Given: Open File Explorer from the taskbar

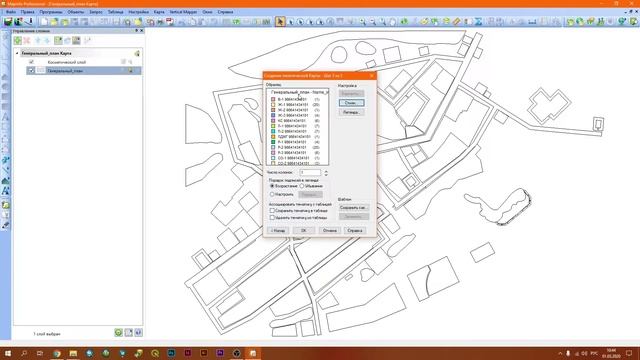Looking at the screenshot, I should click(73, 353).
